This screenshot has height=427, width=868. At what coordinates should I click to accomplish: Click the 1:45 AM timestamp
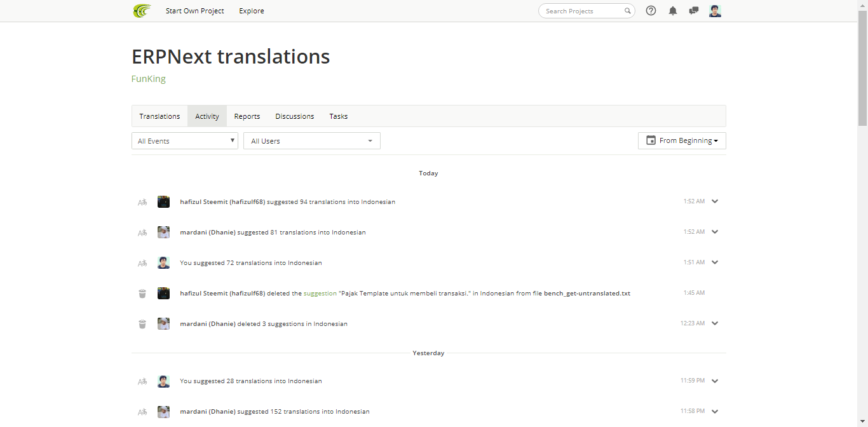point(694,293)
